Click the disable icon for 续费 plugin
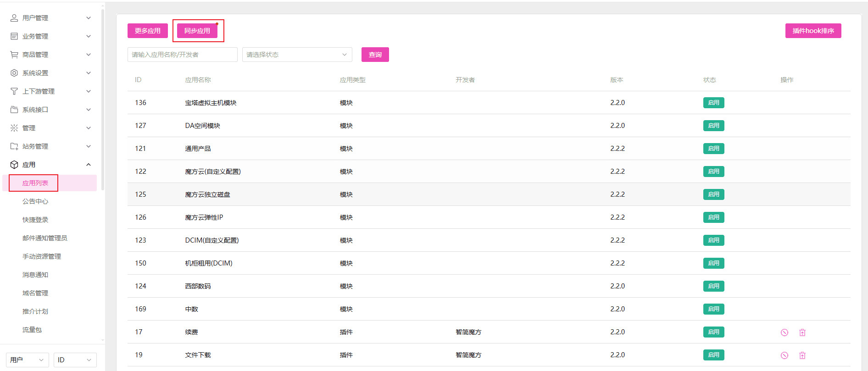868x371 pixels. click(x=785, y=332)
